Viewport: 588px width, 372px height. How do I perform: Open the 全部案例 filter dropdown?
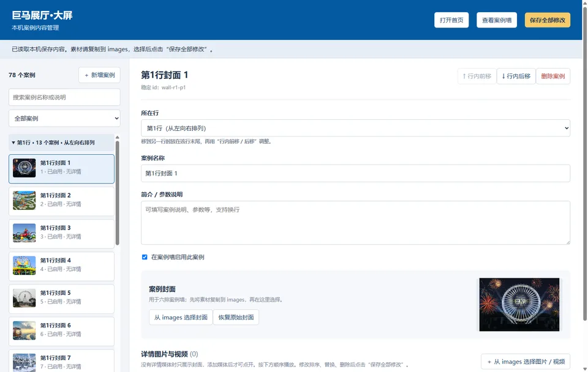[x=64, y=118]
